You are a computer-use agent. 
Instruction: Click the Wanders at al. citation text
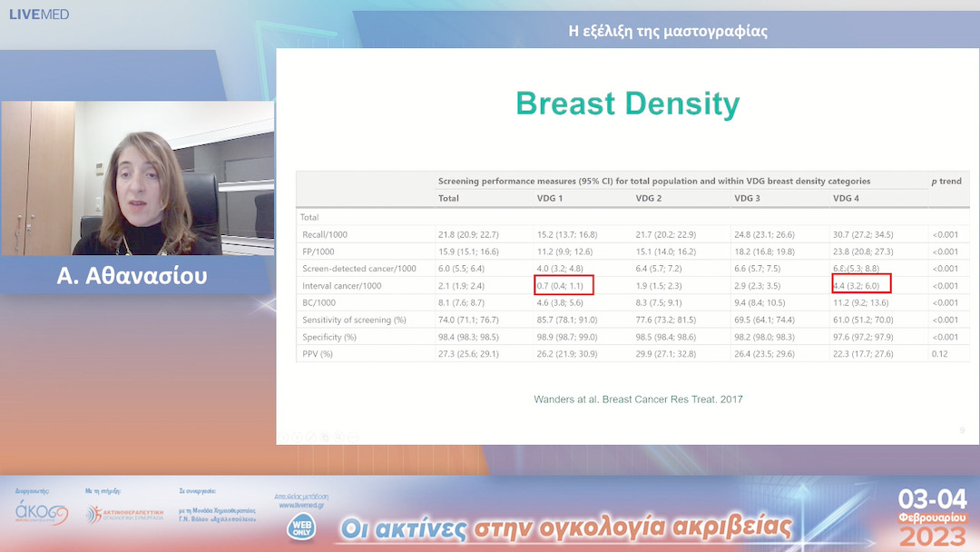[638, 399]
